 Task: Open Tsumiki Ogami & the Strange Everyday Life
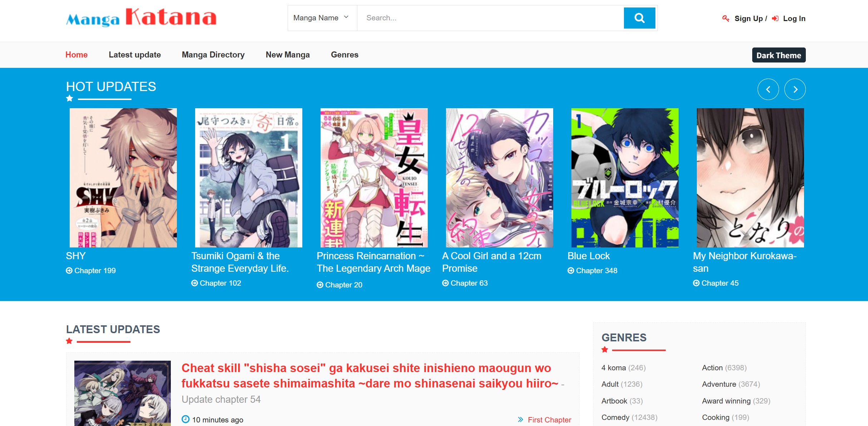(240, 262)
